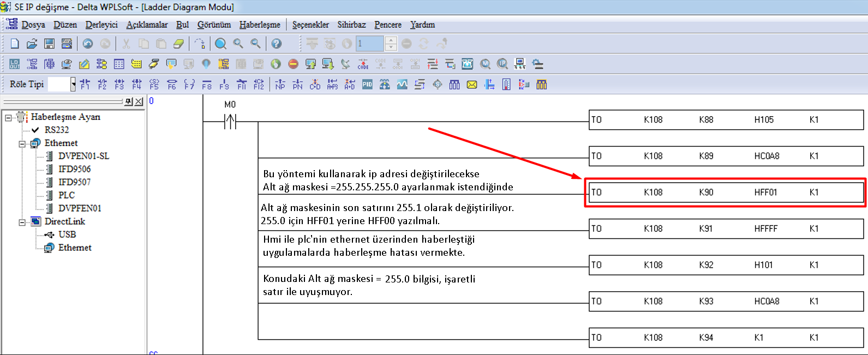Collapse the Ethernet tree node
Image resolution: width=868 pixels, height=355 pixels.
22,143
